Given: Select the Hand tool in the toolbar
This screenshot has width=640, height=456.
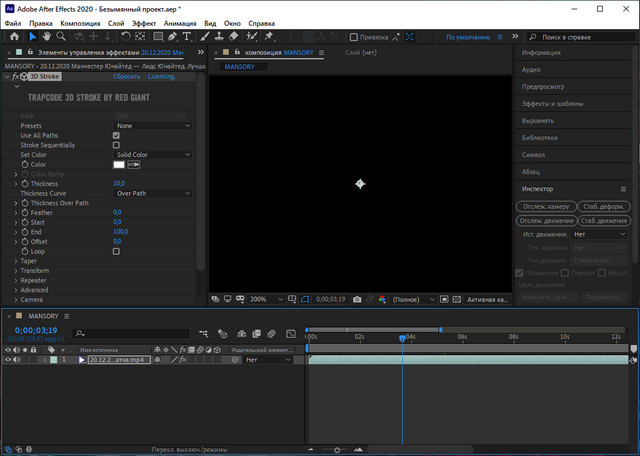Looking at the screenshot, I should pyautogui.click(x=47, y=36).
